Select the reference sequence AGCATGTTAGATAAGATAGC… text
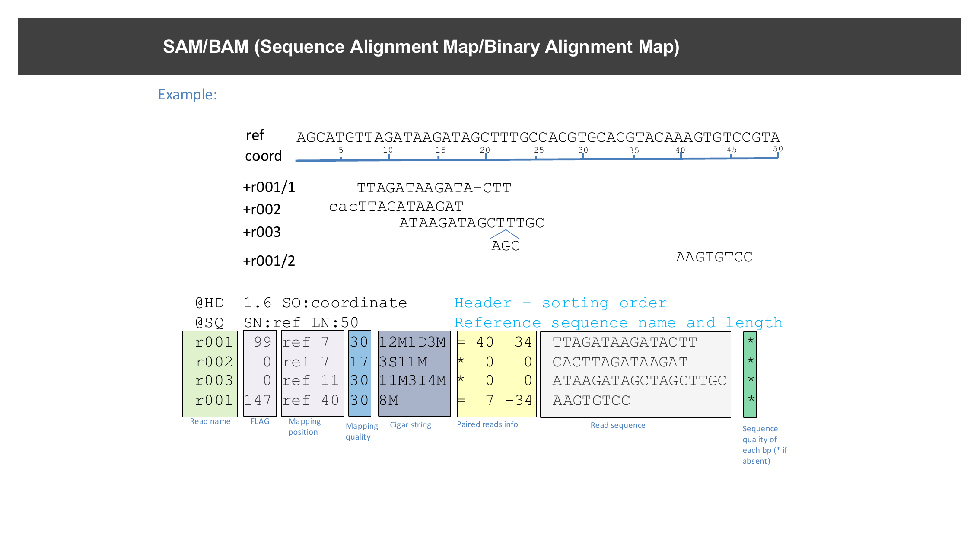The width and height of the screenshot is (980, 551). click(x=538, y=137)
